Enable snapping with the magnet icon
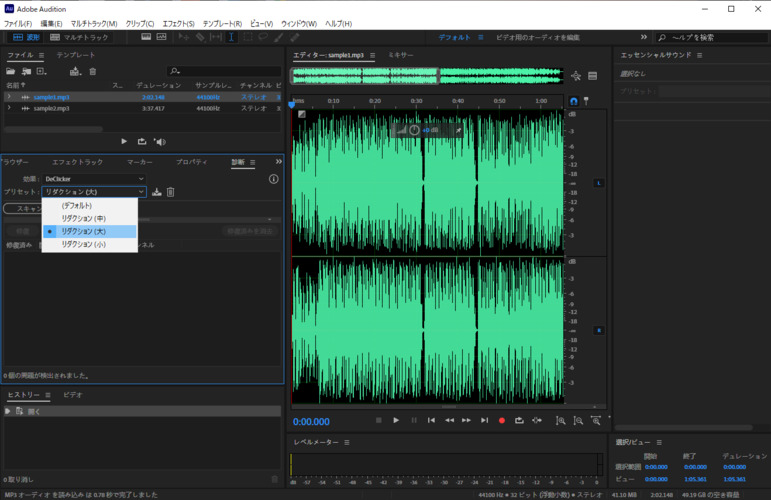The width and height of the screenshot is (771, 500). 573,101
